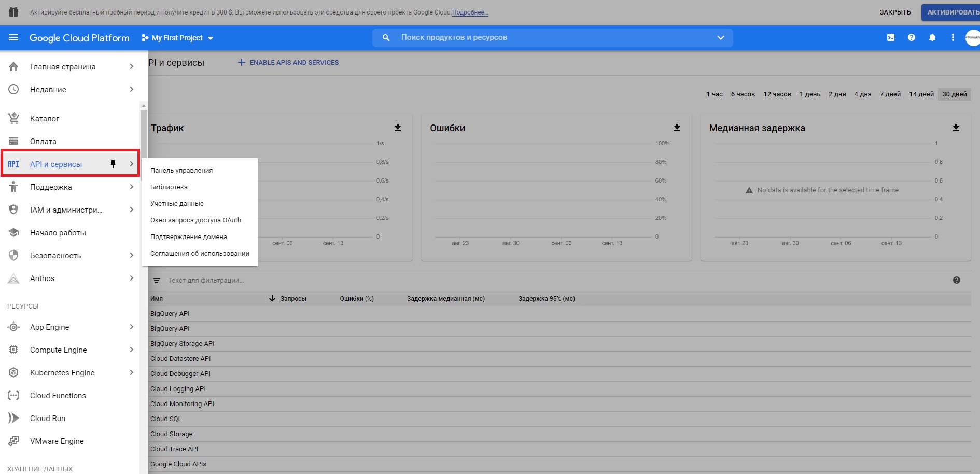Select Подтверждение домена menu entry
This screenshot has width=980, height=474.
click(200, 237)
